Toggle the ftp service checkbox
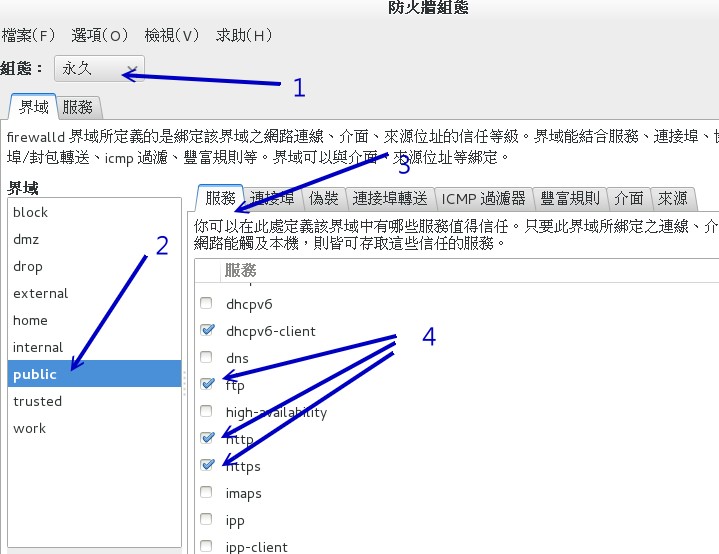Viewport: 719px width, 554px height. (x=207, y=383)
